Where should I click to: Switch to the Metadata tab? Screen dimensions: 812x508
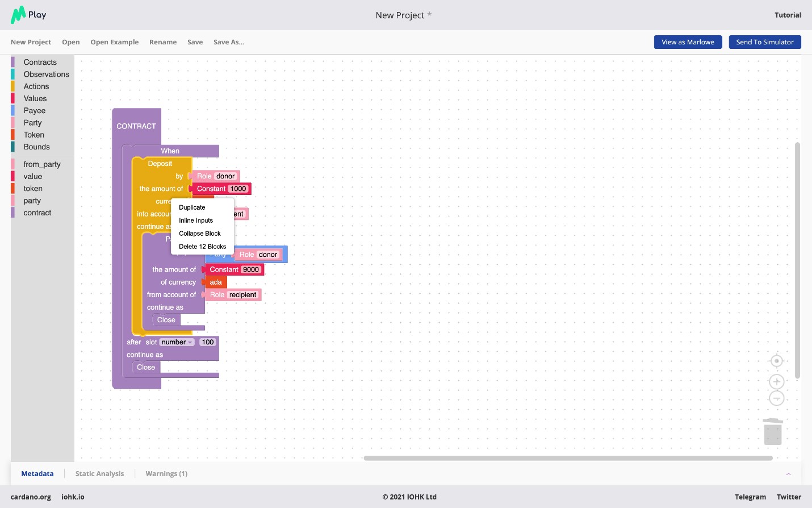(x=37, y=474)
